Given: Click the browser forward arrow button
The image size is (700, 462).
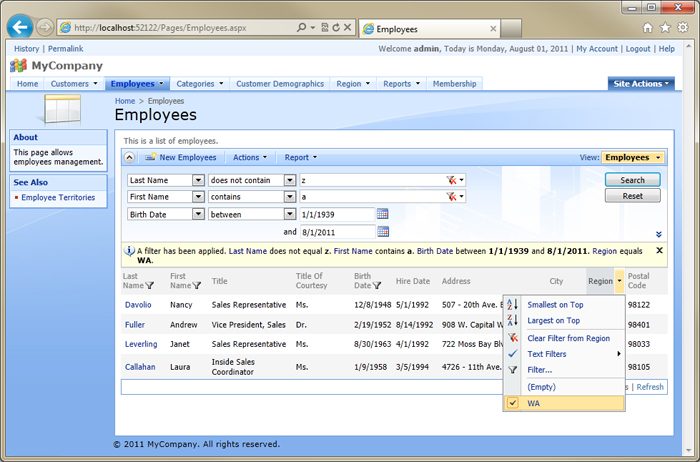Looking at the screenshot, I should 44,28.
